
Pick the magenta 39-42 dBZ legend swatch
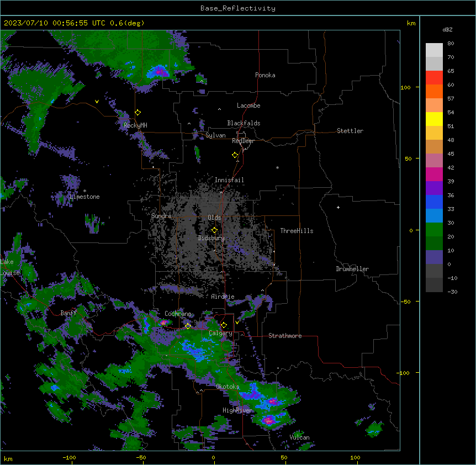coord(434,175)
